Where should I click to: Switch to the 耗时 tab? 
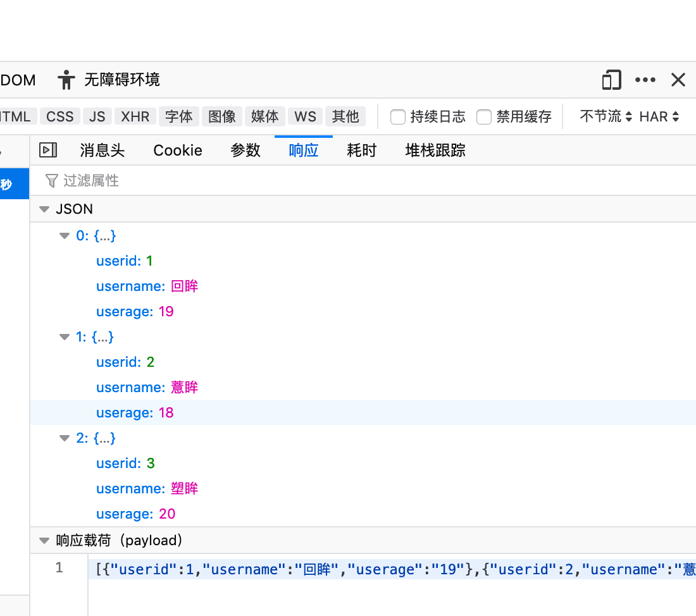point(362,150)
